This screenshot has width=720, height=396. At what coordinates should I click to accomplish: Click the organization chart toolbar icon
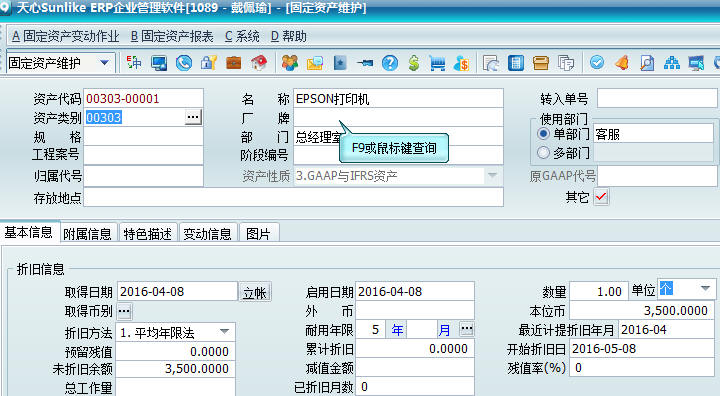(672, 63)
